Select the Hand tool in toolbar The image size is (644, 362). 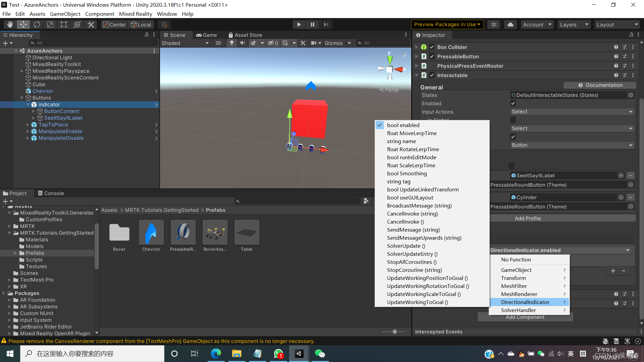pos(10,24)
